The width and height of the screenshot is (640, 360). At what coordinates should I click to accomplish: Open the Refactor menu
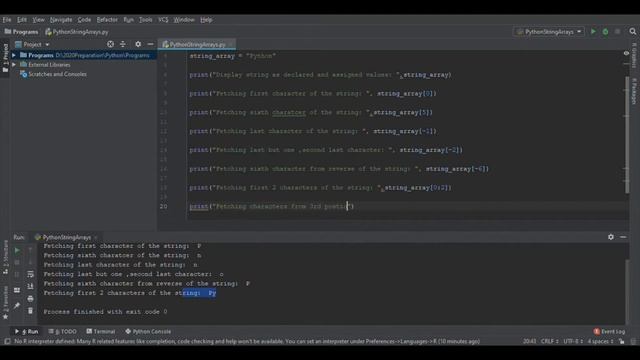107,20
